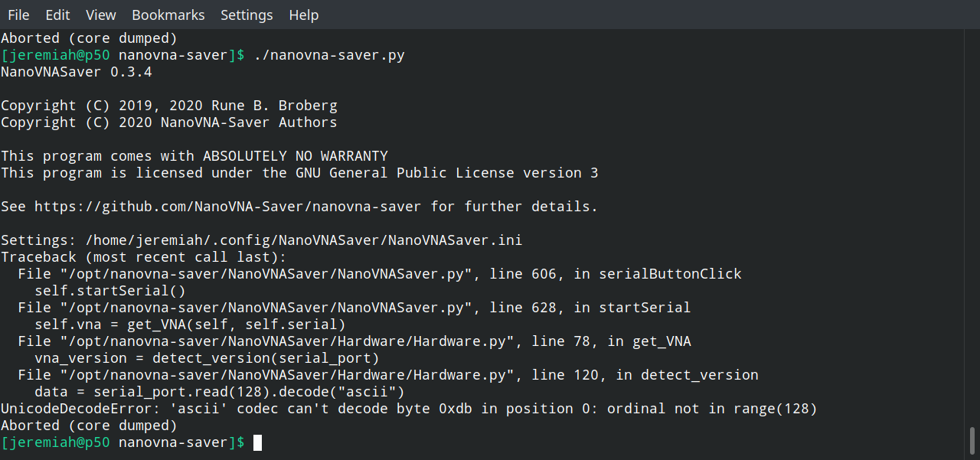Click the 'Aborted (core dumped)' line after UnicodeDecodeError
The height and width of the screenshot is (460, 980).
(x=89, y=426)
